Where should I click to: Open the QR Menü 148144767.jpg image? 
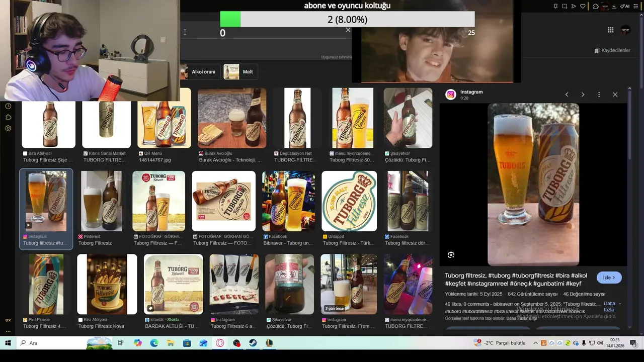click(x=165, y=118)
